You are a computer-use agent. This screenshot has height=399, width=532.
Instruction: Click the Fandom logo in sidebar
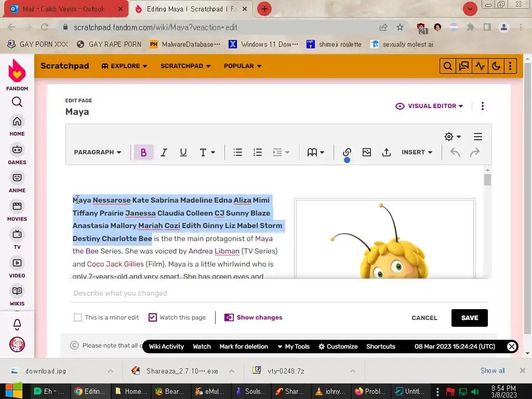click(17, 75)
